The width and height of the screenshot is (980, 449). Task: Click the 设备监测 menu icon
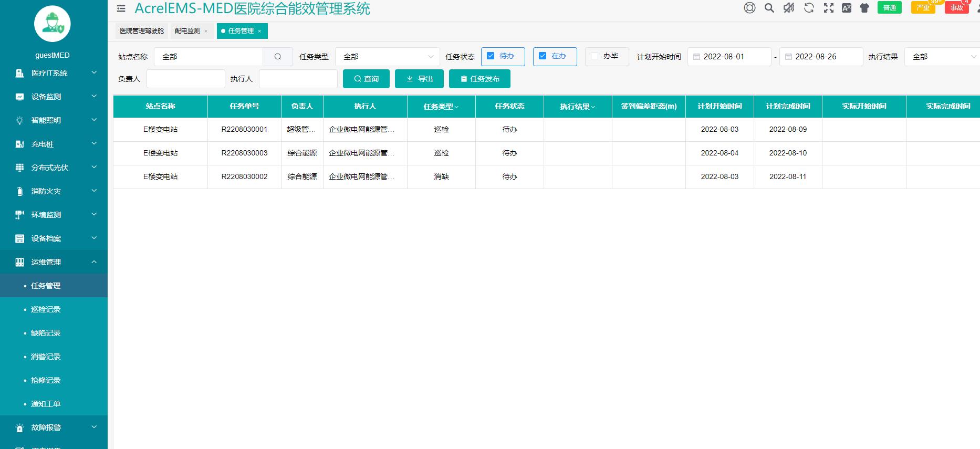19,97
